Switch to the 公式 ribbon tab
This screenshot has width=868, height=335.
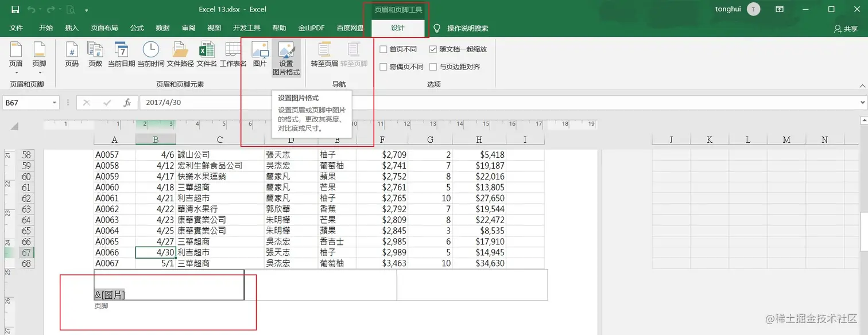click(x=137, y=28)
